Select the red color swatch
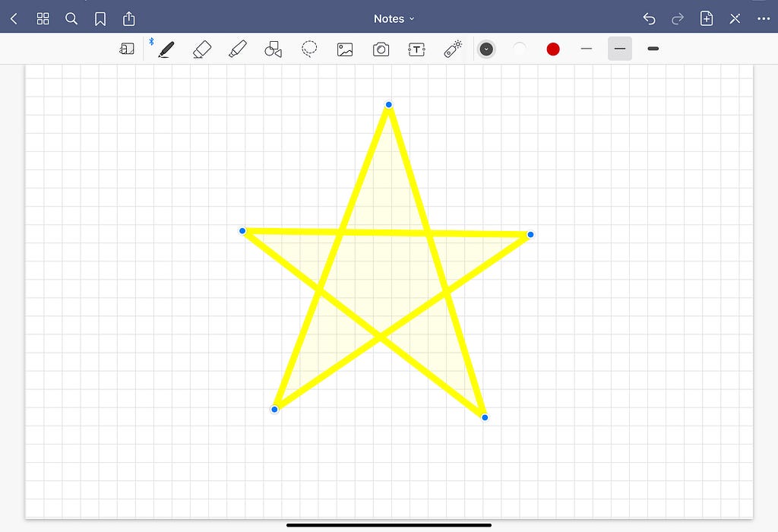 coord(552,48)
